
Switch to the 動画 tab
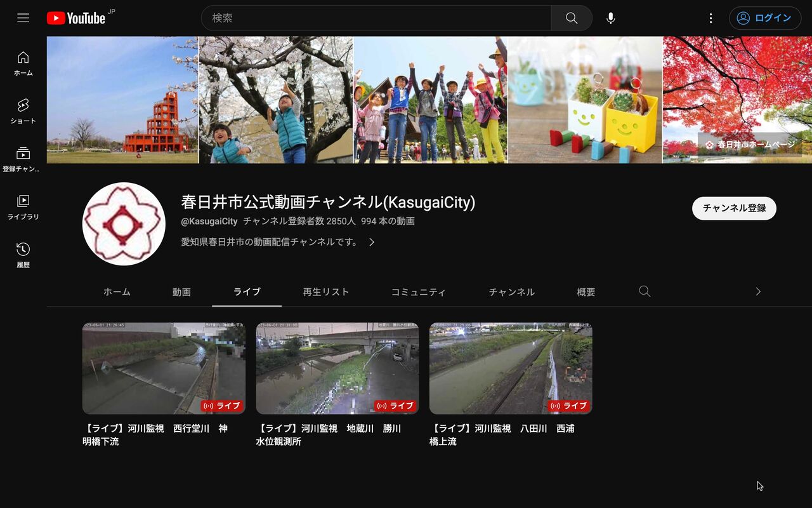tap(181, 292)
